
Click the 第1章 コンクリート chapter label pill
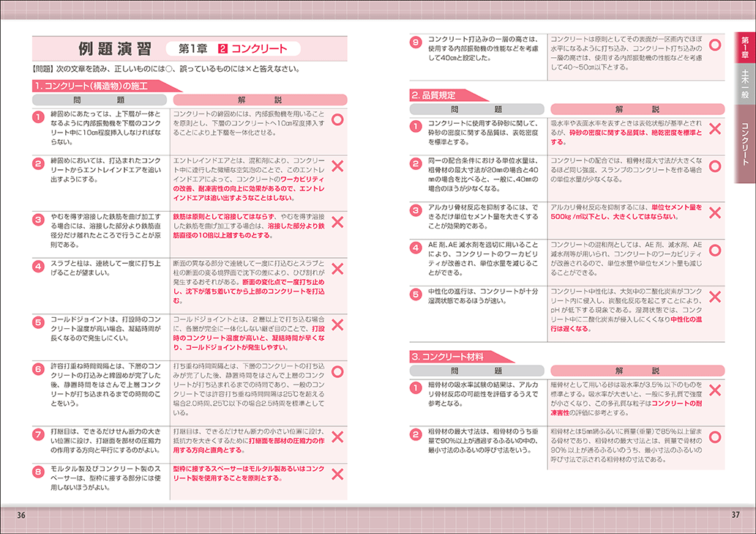tap(233, 49)
